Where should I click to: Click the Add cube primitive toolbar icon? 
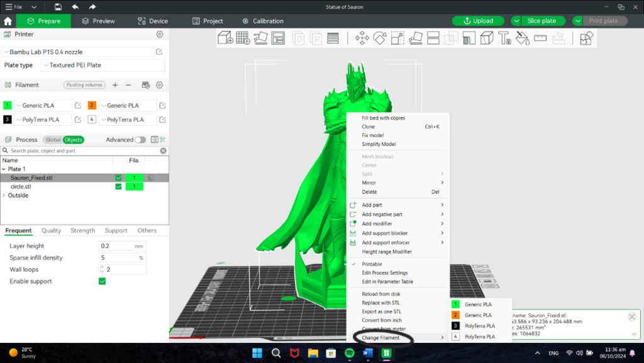pos(226,38)
